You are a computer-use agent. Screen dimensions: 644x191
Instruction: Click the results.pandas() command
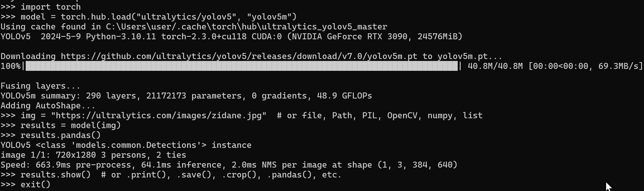tap(60, 135)
